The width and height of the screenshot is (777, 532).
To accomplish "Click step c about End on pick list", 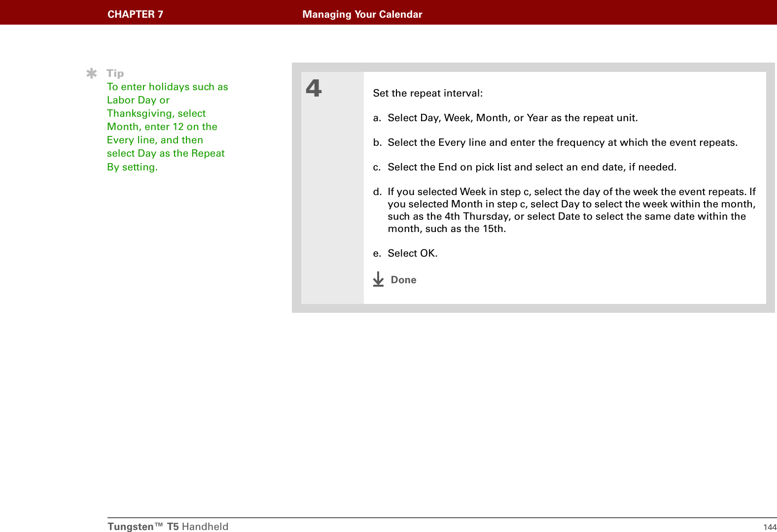I will [x=525, y=167].
